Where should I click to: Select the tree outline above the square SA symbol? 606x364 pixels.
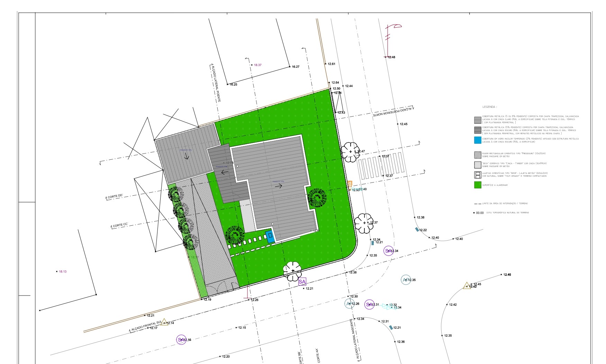pyautogui.click(x=293, y=271)
